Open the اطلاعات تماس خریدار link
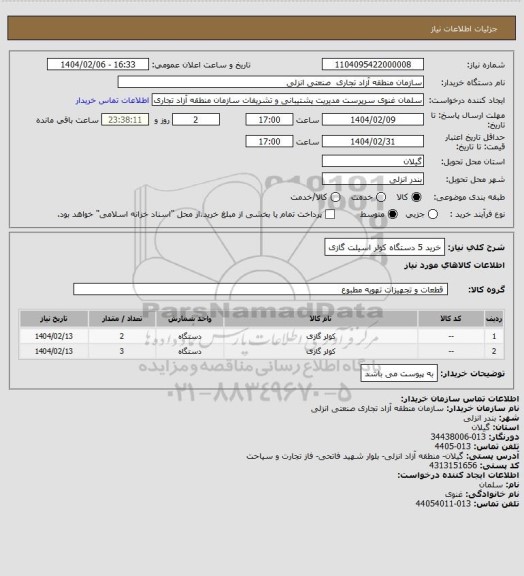 click(x=112, y=100)
